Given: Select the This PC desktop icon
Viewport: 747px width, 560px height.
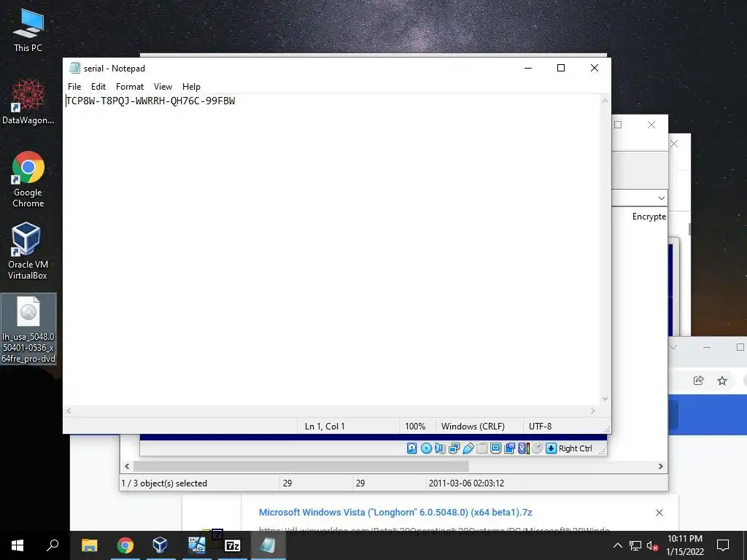Looking at the screenshot, I should (28, 30).
